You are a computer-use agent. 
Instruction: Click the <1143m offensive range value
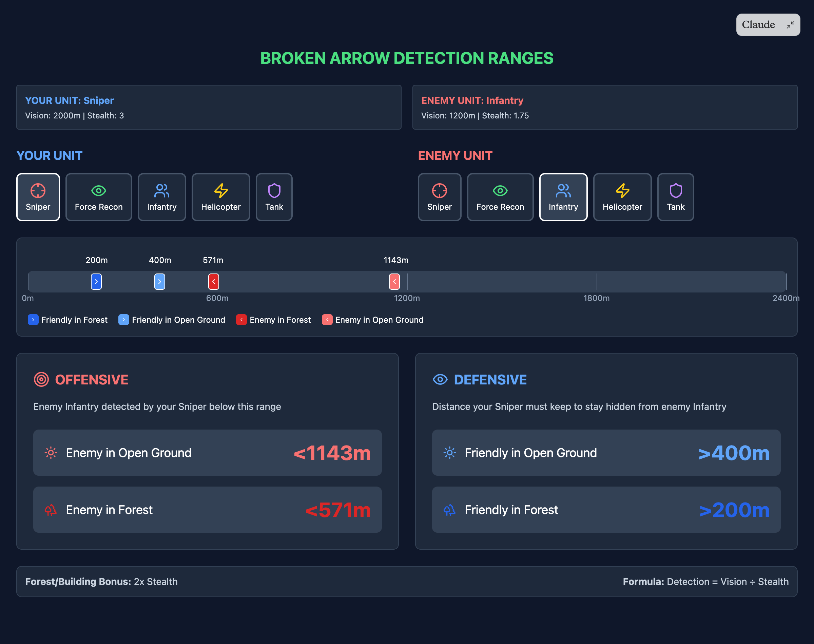[332, 453]
